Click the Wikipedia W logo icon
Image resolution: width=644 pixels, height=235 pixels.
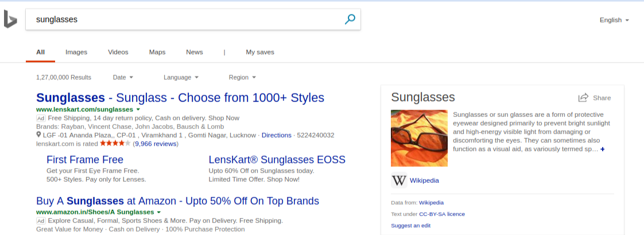pos(399,181)
